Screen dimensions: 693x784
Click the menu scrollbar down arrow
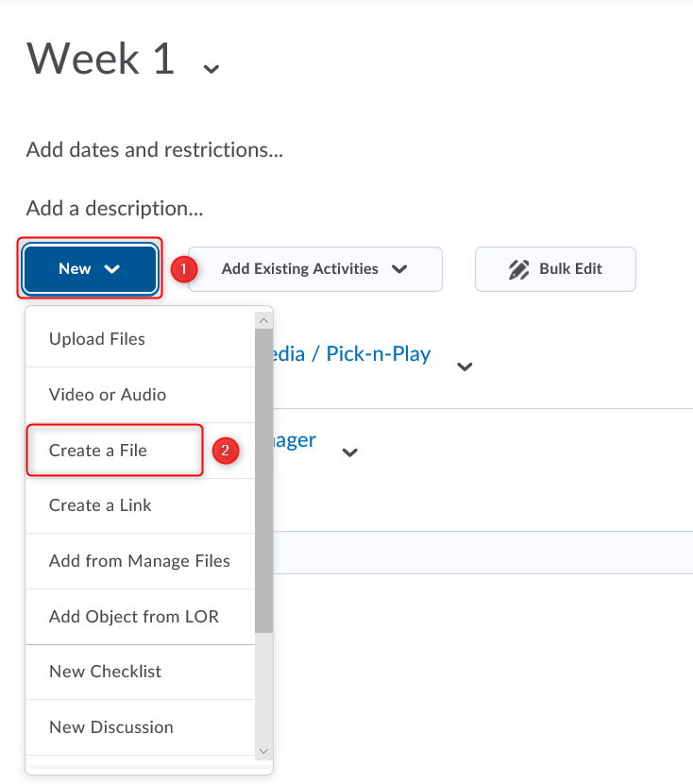[x=263, y=751]
